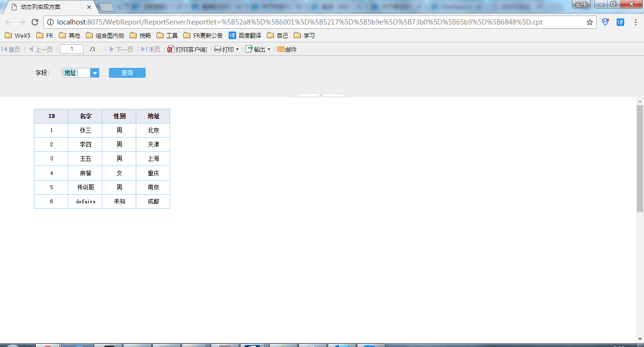Screen dimensions: 644x347
Task: Click the 查询 query button
Action: [x=127, y=73]
